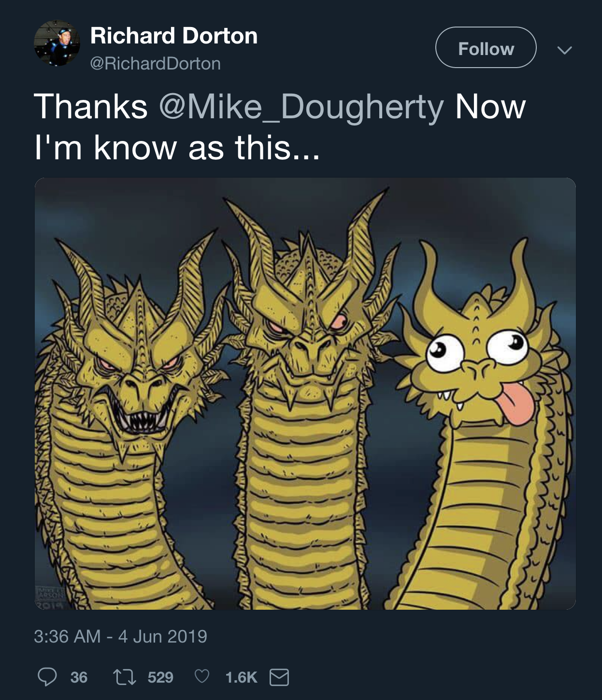View the 36 replies count
This screenshot has height=700, width=602.
click(79, 677)
